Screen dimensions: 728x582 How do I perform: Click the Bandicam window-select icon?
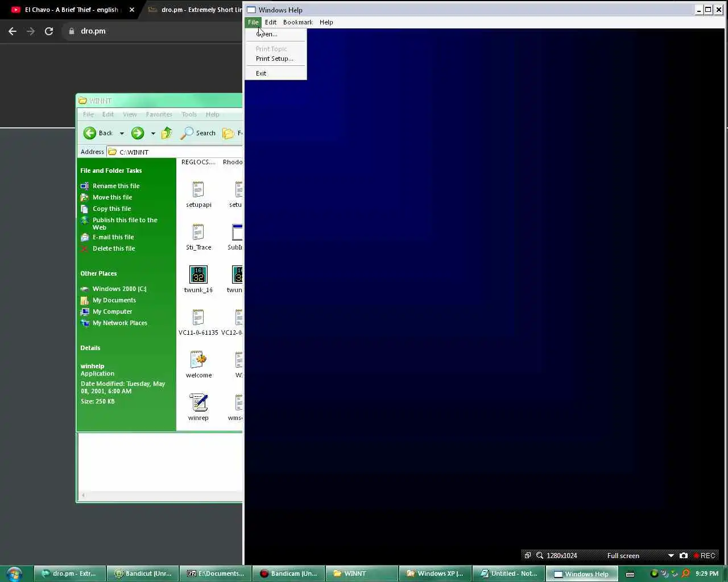[x=528, y=555]
